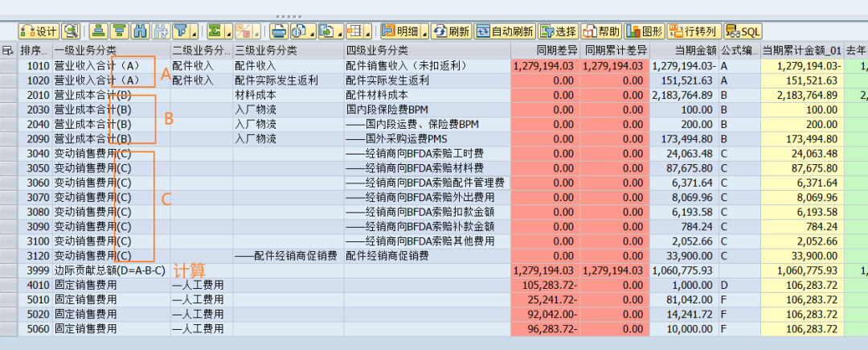Click the Choose Layout grid icon
The image size is (868, 350).
355,31
